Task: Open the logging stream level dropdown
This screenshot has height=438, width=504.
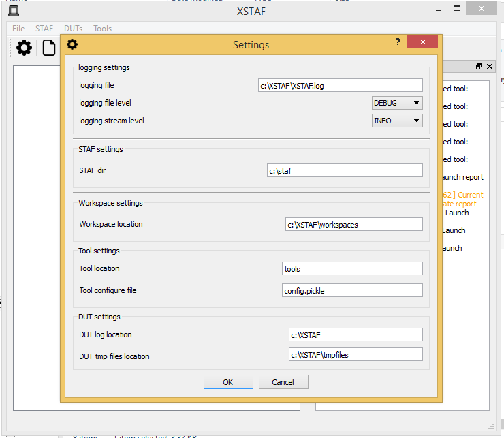Action: click(x=397, y=121)
